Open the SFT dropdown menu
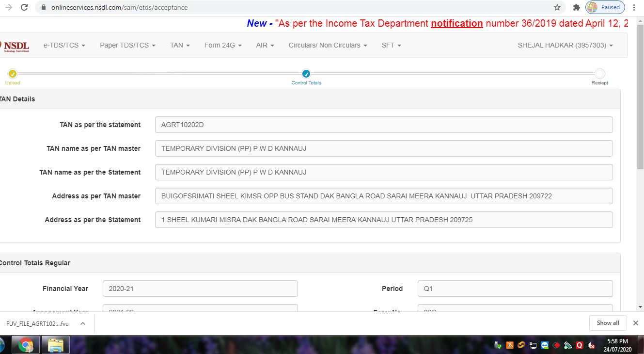This screenshot has width=644, height=354. coord(392,45)
